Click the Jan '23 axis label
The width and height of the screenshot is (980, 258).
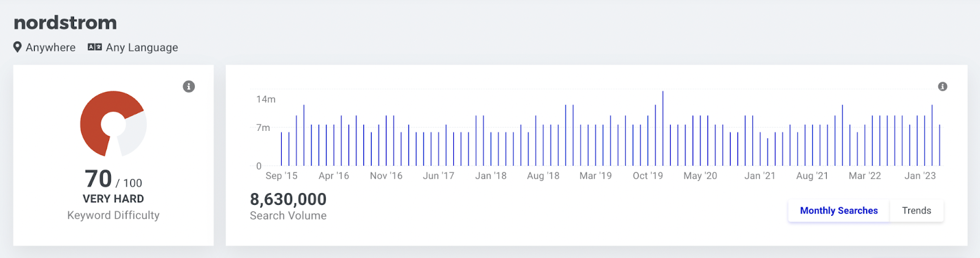[920, 175]
